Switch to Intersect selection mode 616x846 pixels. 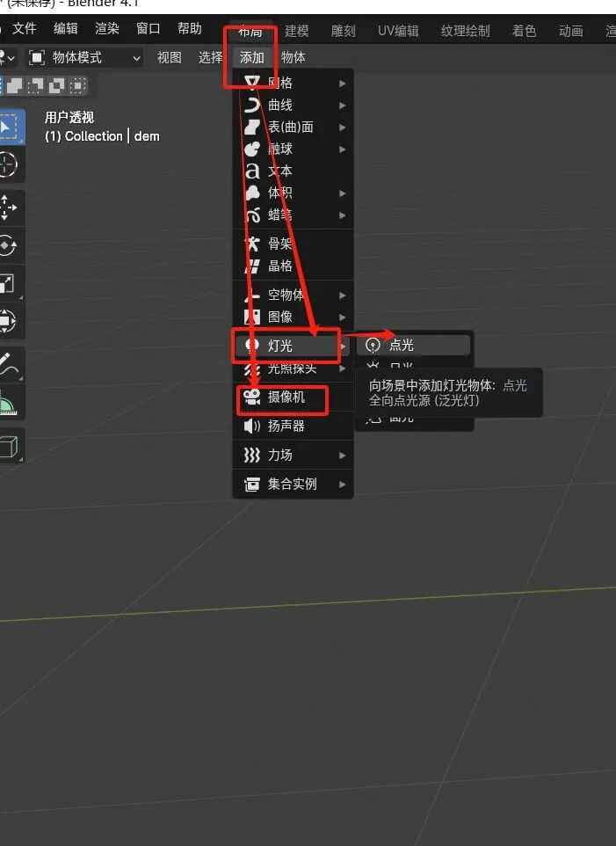[77, 85]
